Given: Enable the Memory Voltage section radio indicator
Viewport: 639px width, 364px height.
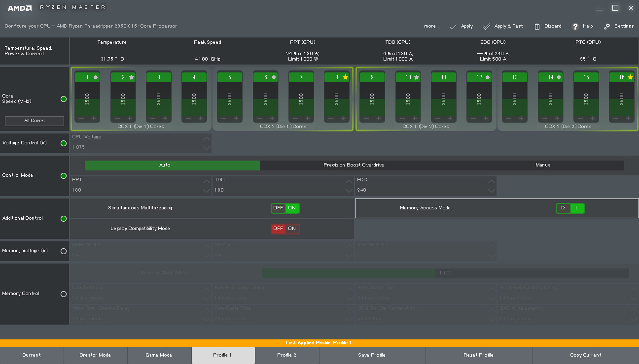Looking at the screenshot, I should 63,251.
